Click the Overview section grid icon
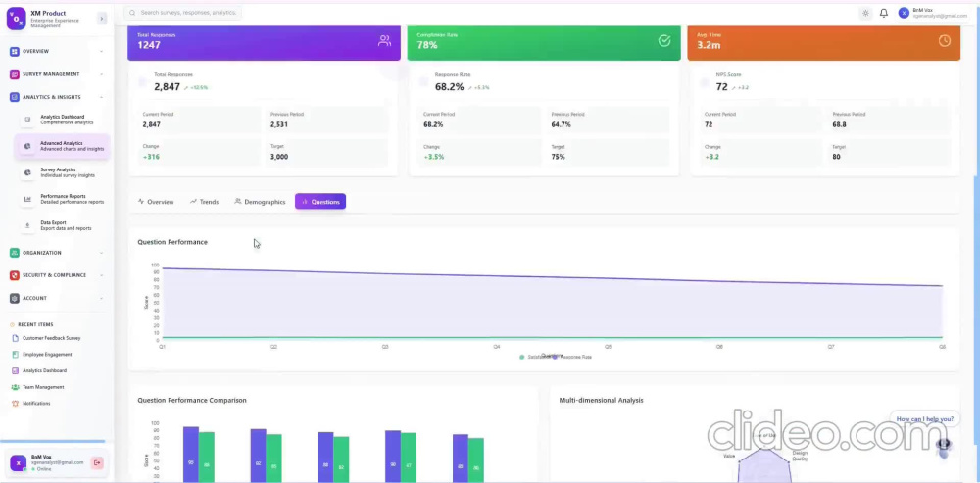 (15, 51)
